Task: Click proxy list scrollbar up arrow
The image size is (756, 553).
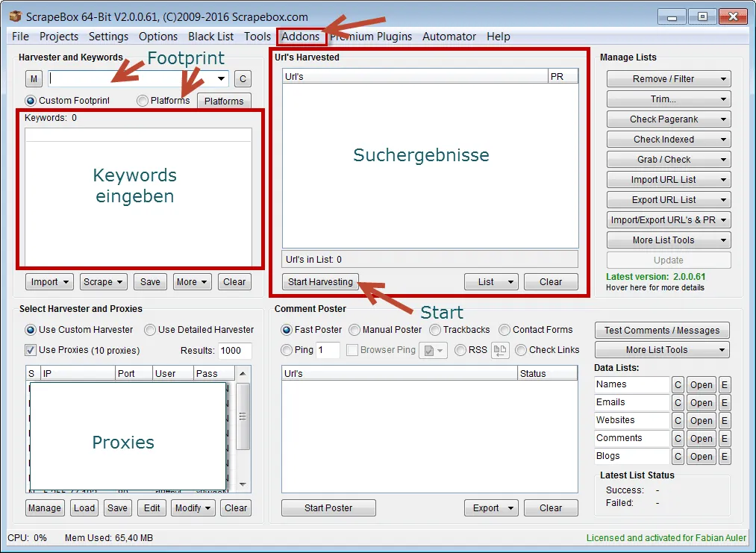Action: [x=243, y=374]
